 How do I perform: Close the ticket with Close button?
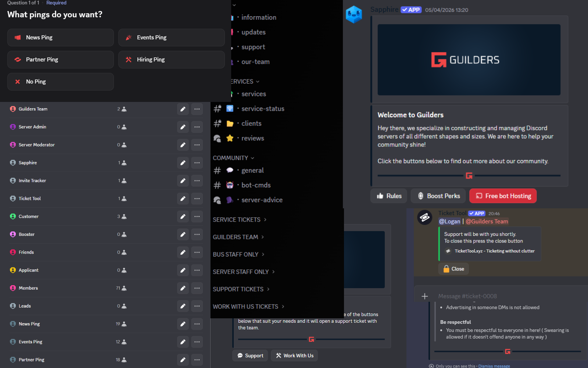(453, 269)
